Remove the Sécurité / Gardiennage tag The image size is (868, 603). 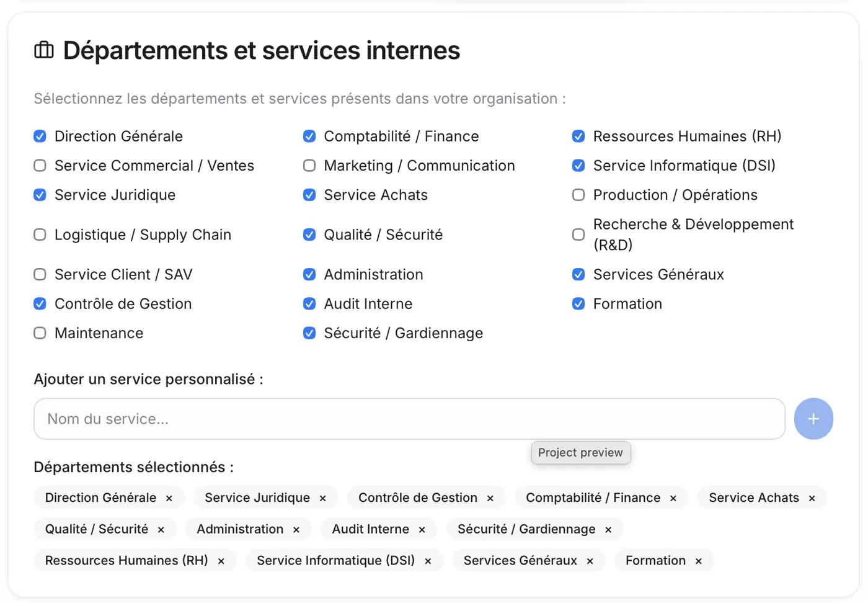coord(608,530)
